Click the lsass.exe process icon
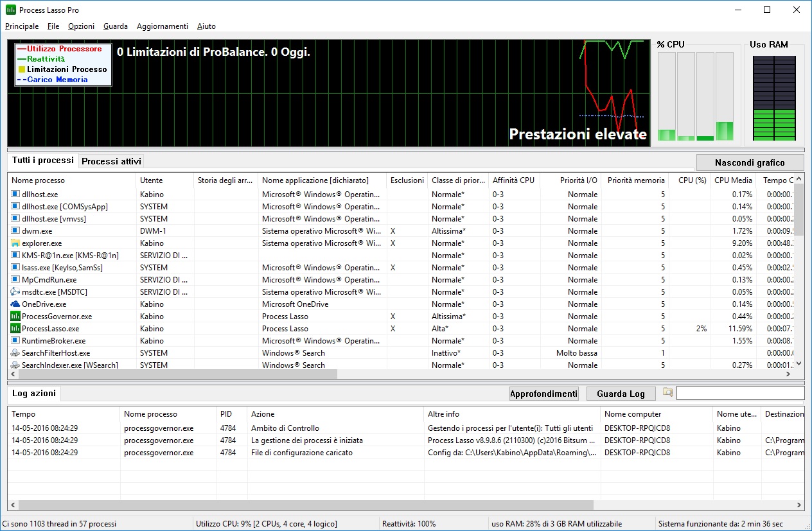 (x=15, y=267)
